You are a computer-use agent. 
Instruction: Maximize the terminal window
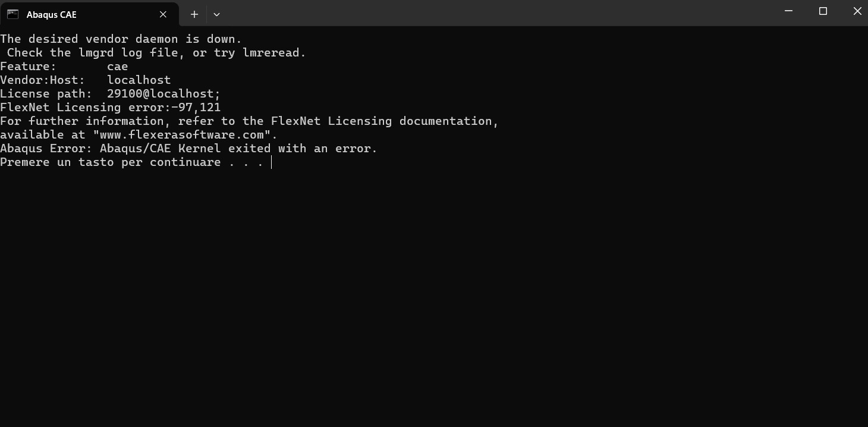(x=823, y=11)
